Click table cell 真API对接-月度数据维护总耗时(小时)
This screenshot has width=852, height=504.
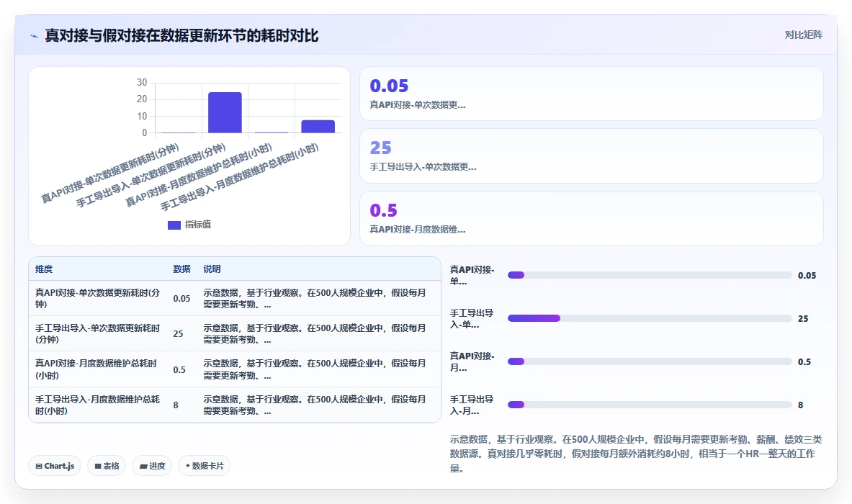[x=97, y=369]
